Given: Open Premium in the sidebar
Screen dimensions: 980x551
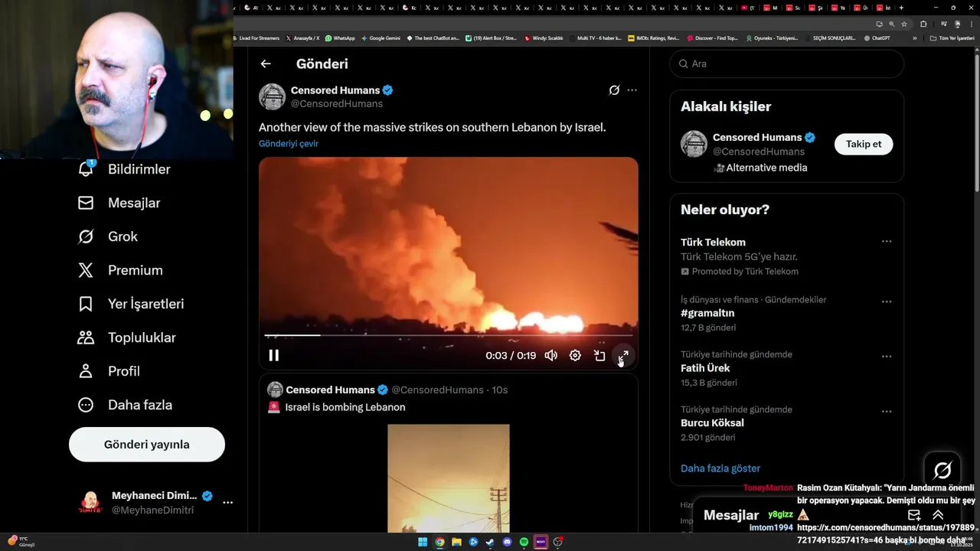Looking at the screenshot, I should (x=119, y=270).
